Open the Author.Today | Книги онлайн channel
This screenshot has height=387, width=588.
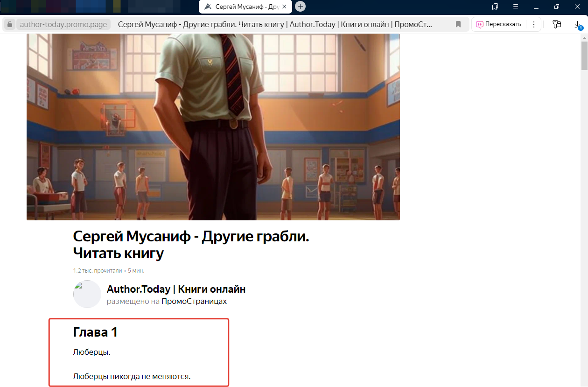(176, 289)
